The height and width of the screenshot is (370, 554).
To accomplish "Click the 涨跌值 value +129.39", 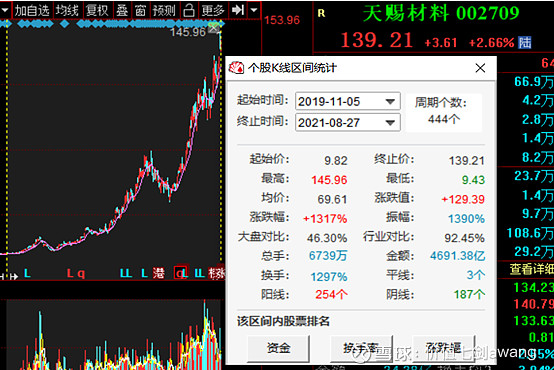I will click(x=463, y=199).
